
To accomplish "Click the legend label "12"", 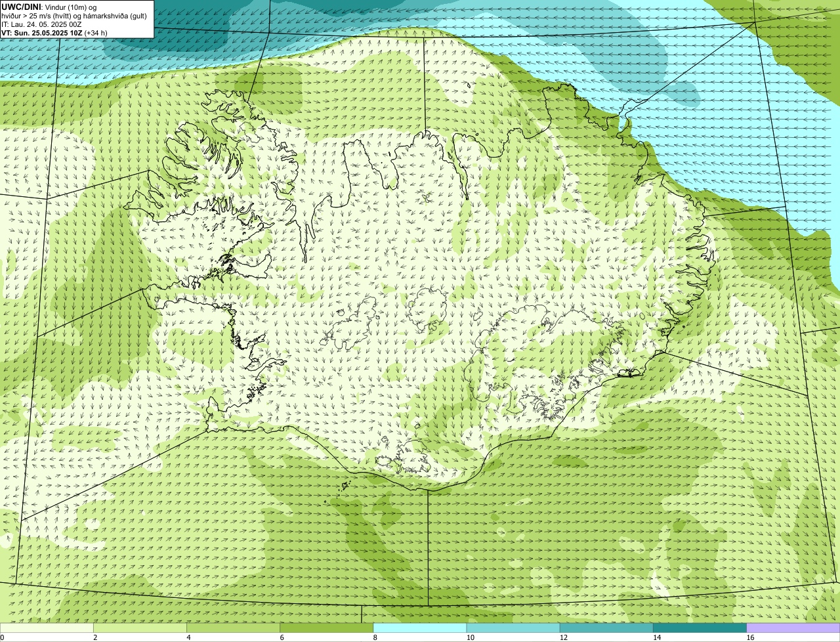I will coord(564,637).
